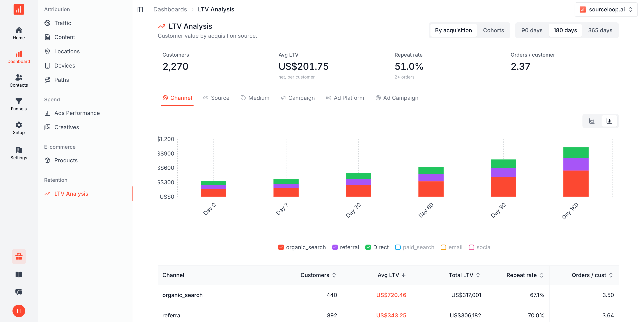Viewport: 644px width, 322px height.
Task: Open Contacts from the left rail
Action: pos(19,81)
